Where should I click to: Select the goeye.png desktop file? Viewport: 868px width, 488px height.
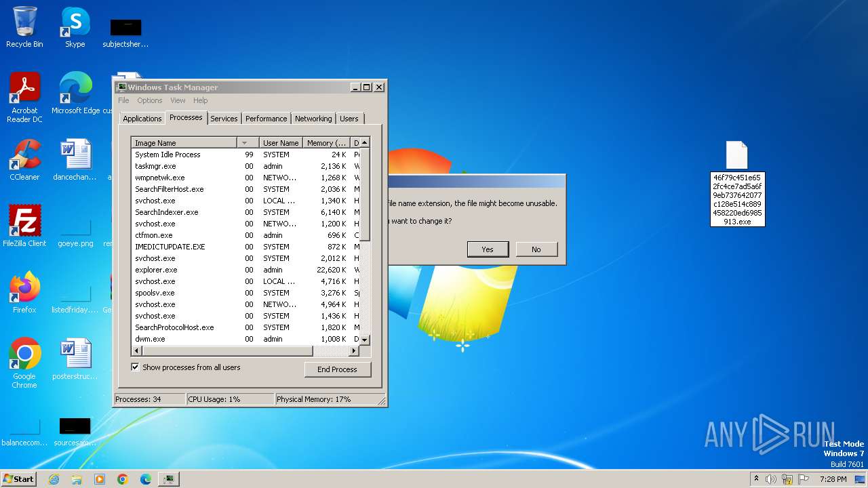click(75, 232)
